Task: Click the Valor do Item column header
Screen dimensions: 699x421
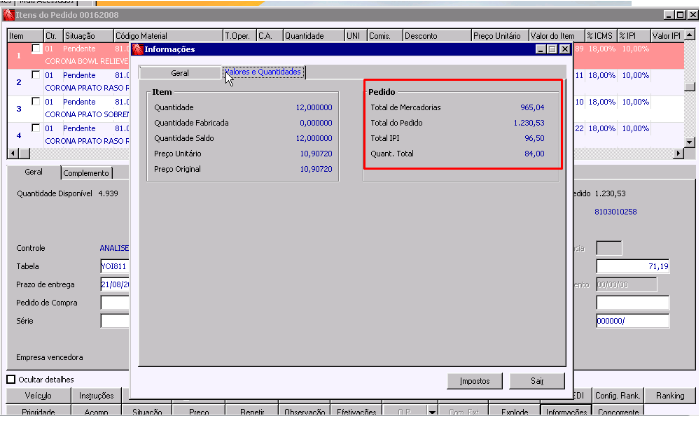Action: (x=556, y=36)
